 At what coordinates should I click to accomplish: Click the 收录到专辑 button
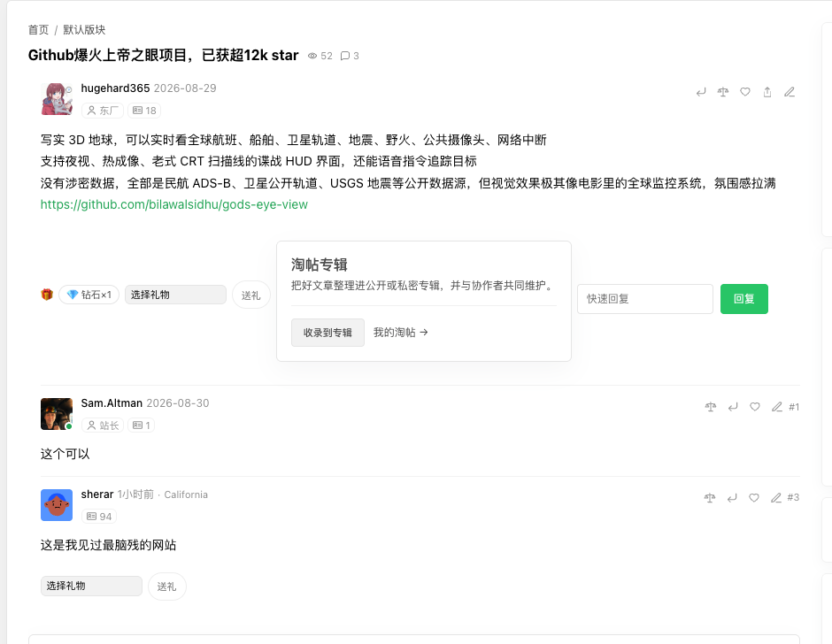(327, 333)
